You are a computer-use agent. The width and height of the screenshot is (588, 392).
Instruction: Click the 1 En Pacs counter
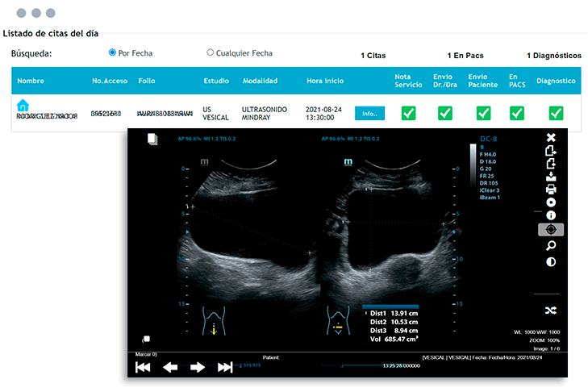pyautogui.click(x=465, y=56)
